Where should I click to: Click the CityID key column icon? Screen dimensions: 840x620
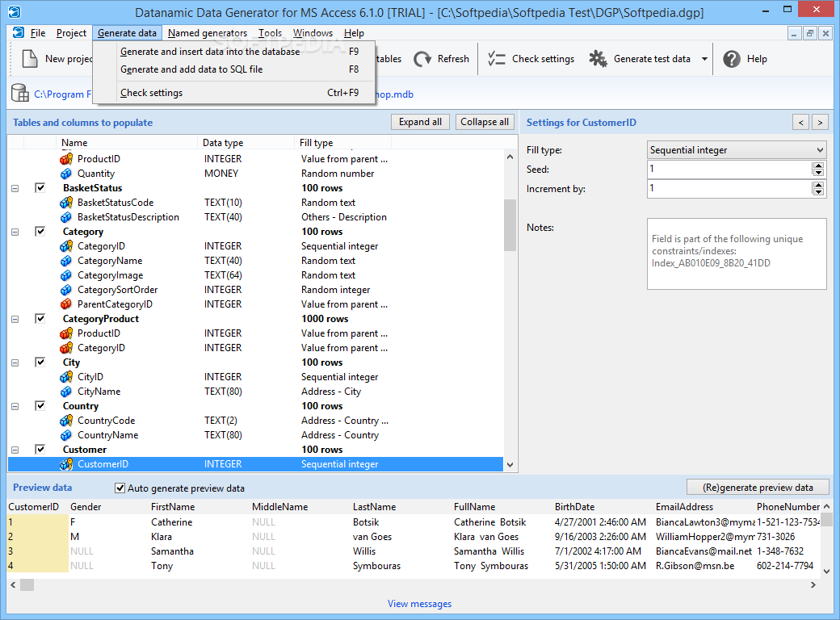pyautogui.click(x=66, y=377)
